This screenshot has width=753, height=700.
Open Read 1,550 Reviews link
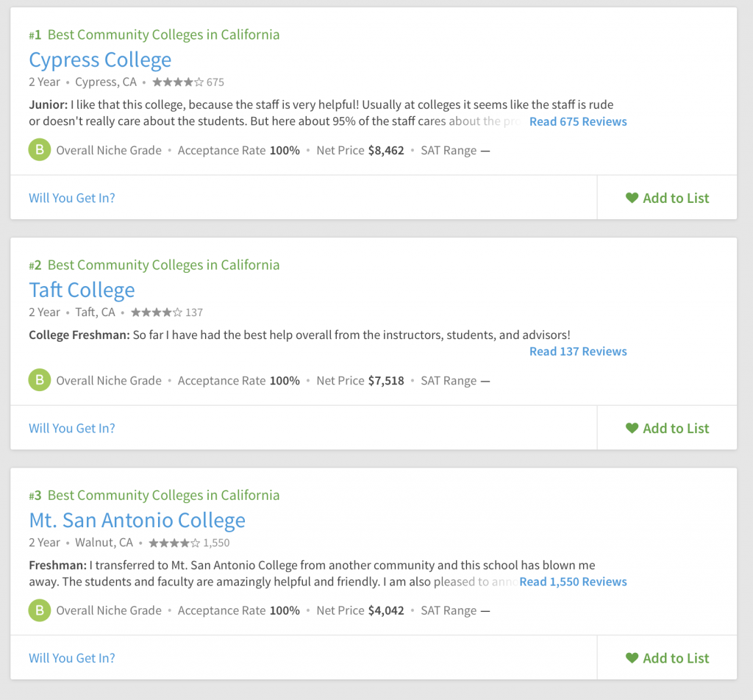coord(574,582)
